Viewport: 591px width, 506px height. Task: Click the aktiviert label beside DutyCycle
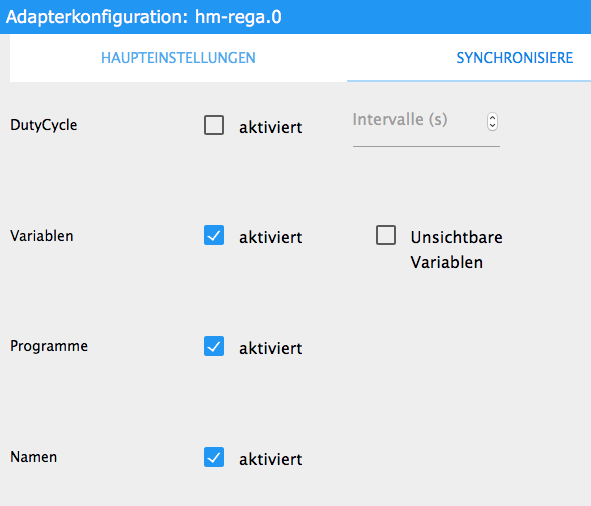pos(270,127)
